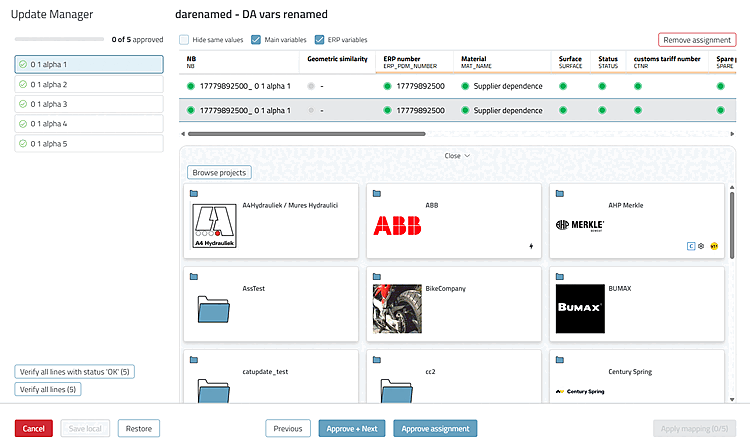
Task: Select the 0 1 alpha 5 list item
Action: click(x=89, y=144)
